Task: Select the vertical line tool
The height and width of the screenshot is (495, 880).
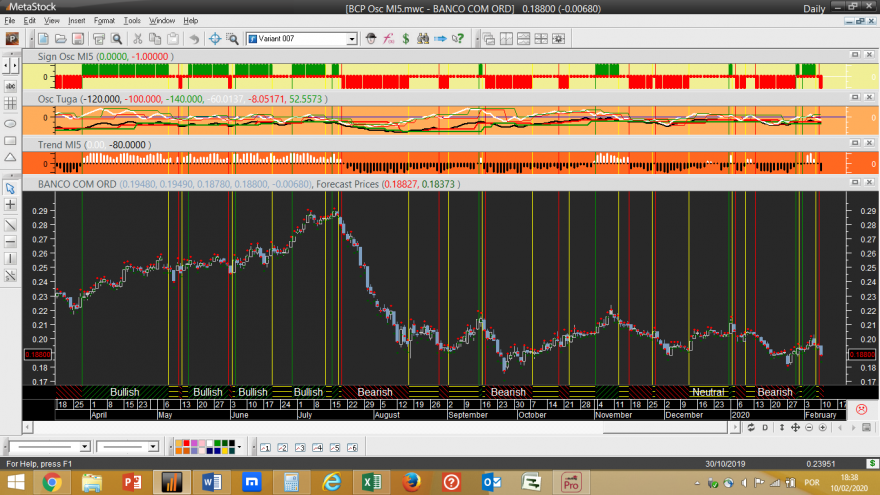Action: [10, 259]
